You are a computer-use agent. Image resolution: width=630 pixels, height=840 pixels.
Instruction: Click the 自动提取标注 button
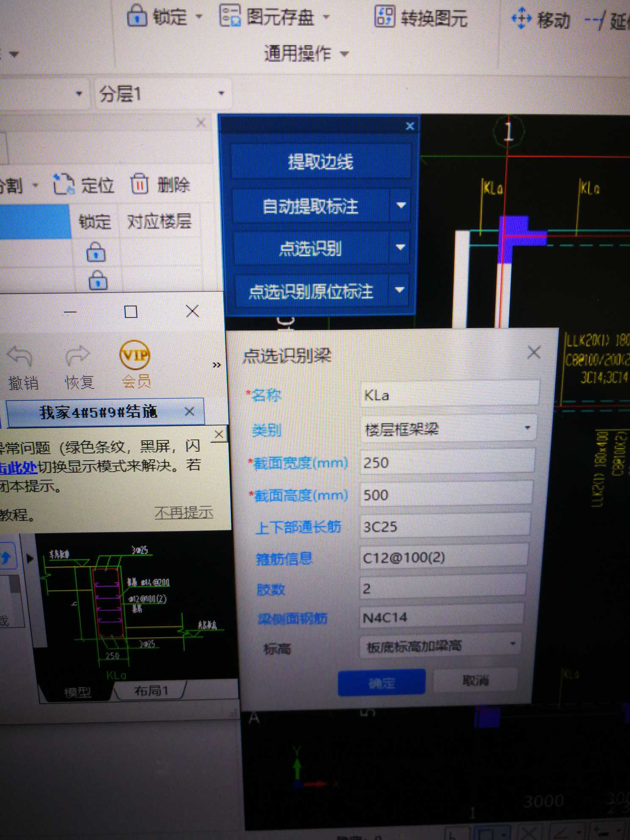pos(310,207)
